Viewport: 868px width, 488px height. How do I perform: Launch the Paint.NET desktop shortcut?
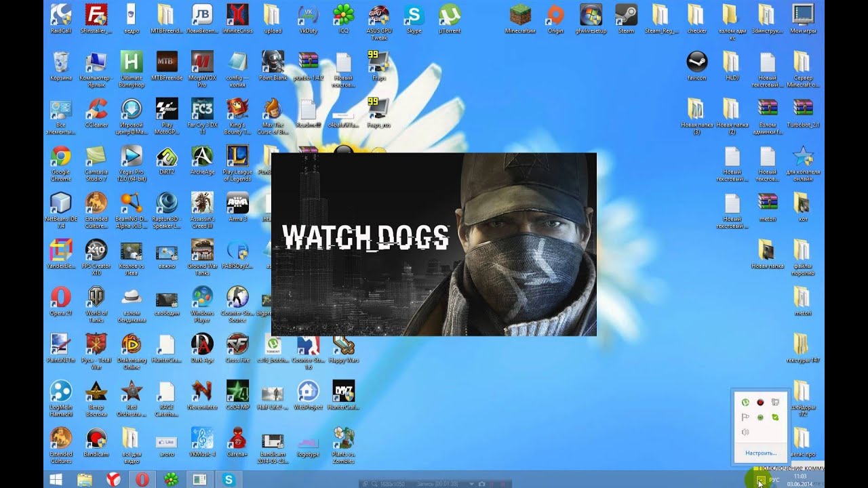pyautogui.click(x=61, y=348)
